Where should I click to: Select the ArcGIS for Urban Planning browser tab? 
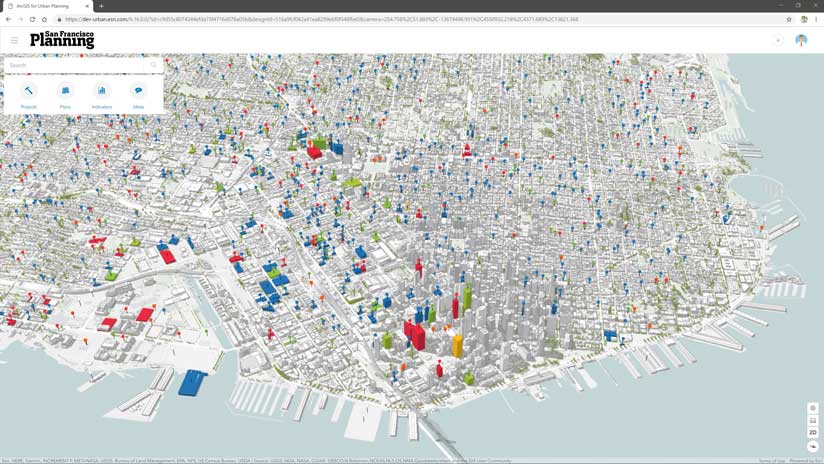[x=47, y=6]
